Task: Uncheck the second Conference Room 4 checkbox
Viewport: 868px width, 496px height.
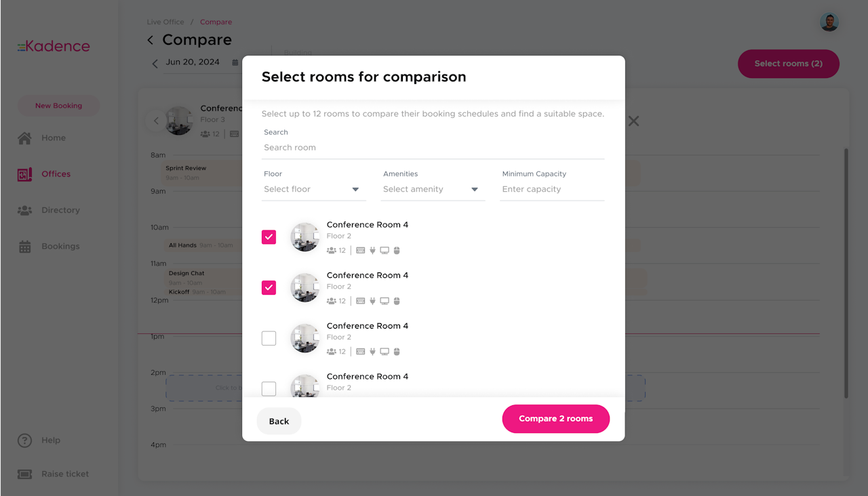Action: (x=269, y=288)
